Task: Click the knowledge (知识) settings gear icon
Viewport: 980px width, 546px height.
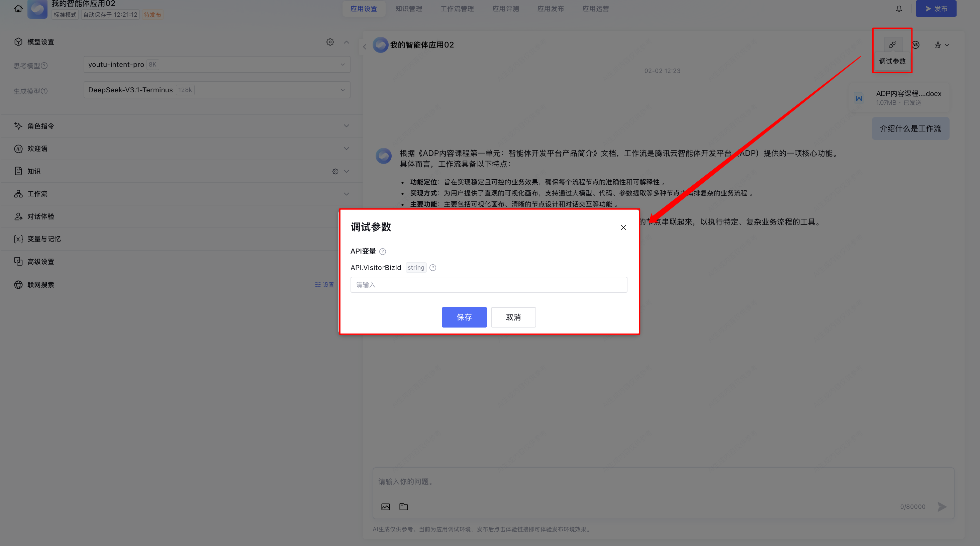Action: pyautogui.click(x=335, y=171)
